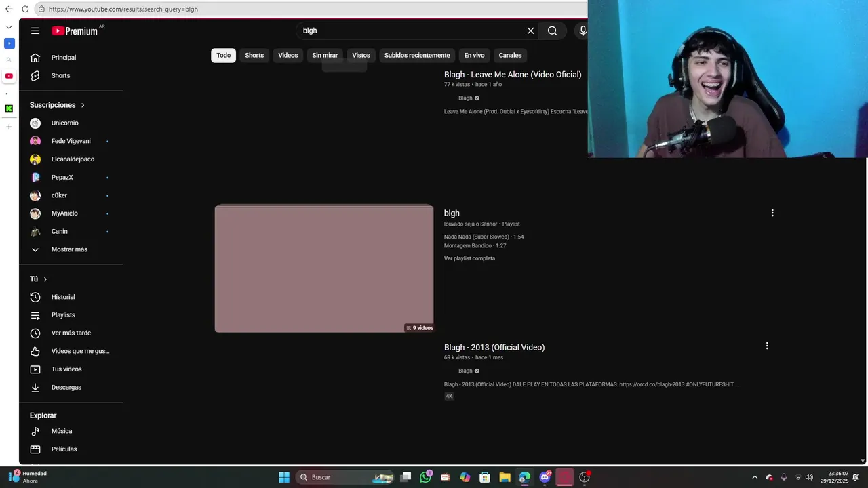Open Blagh - 2013 (Official Video) title
The image size is (868, 488).
494,347
